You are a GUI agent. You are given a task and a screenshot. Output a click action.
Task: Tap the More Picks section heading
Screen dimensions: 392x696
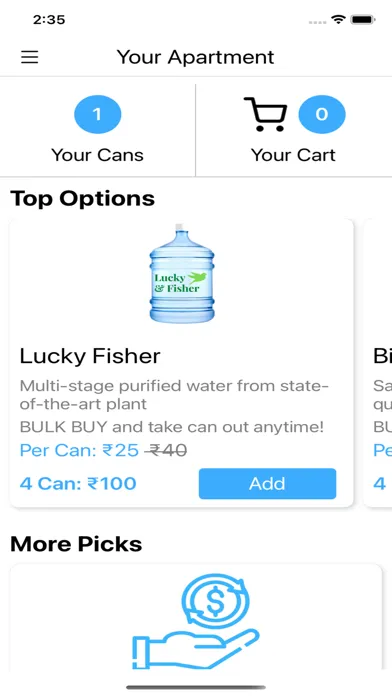tap(76, 544)
